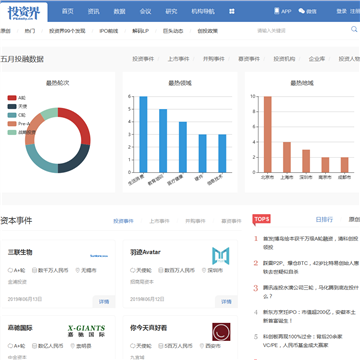Open the 羽迹Avatar company logo
The image size is (360, 360).
tap(221, 256)
